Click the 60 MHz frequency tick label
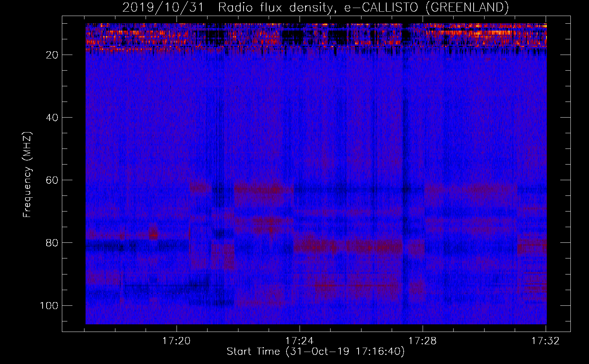589x364 pixels. coord(52,180)
